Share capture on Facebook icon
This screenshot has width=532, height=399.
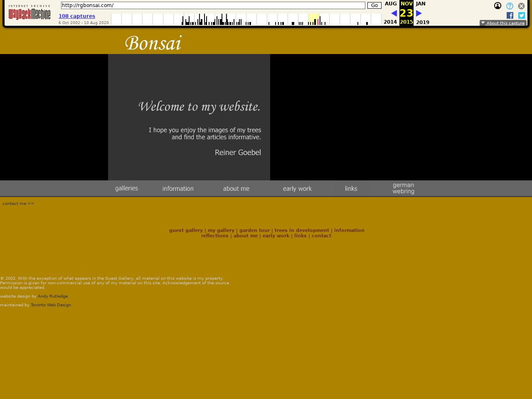point(510,15)
